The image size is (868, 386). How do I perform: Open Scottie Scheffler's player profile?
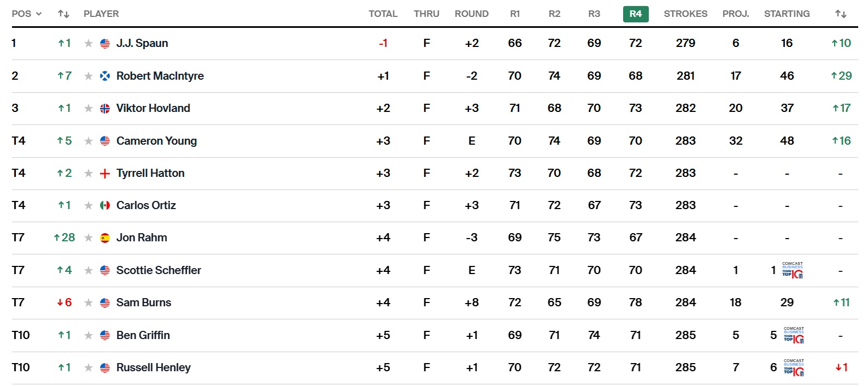[x=159, y=270]
